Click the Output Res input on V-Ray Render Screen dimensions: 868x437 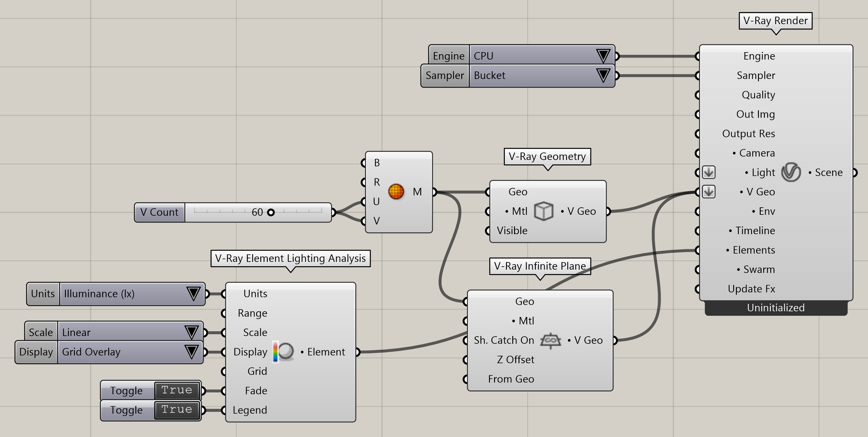click(x=748, y=134)
